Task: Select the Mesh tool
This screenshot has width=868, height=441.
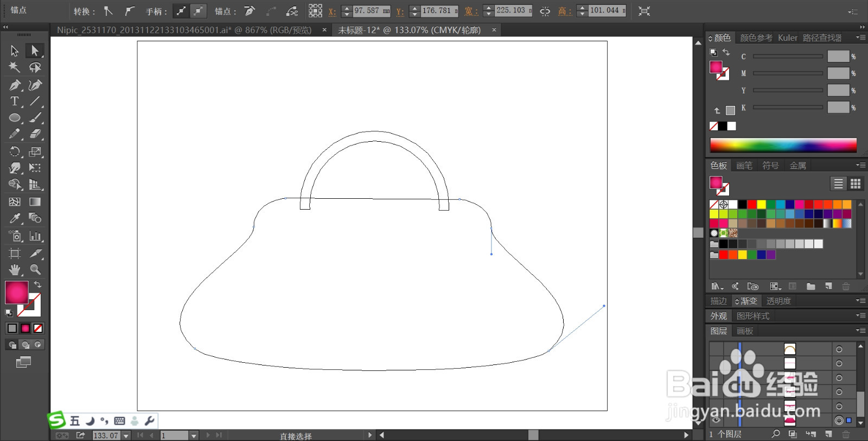Action: tap(15, 201)
